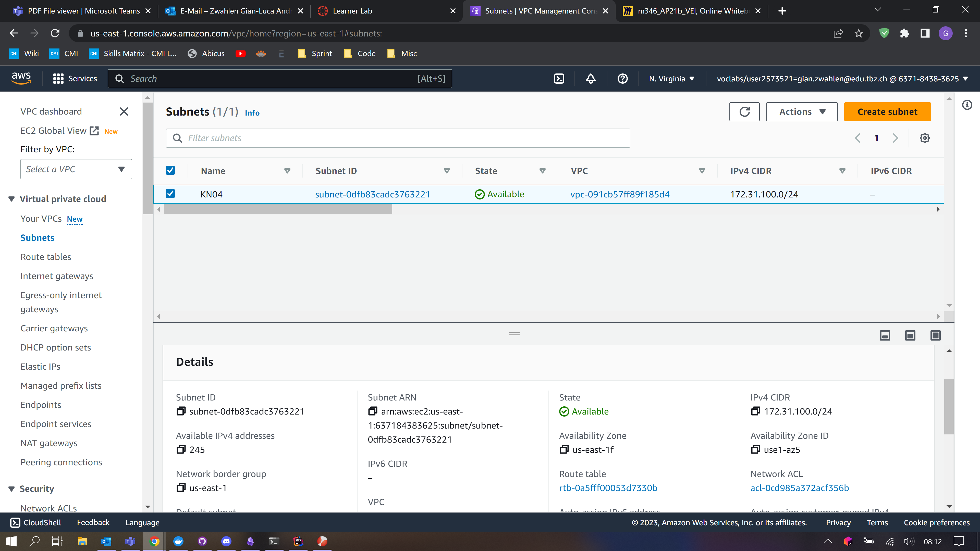
Task: Click the notifications bell icon
Action: [x=591, y=79]
